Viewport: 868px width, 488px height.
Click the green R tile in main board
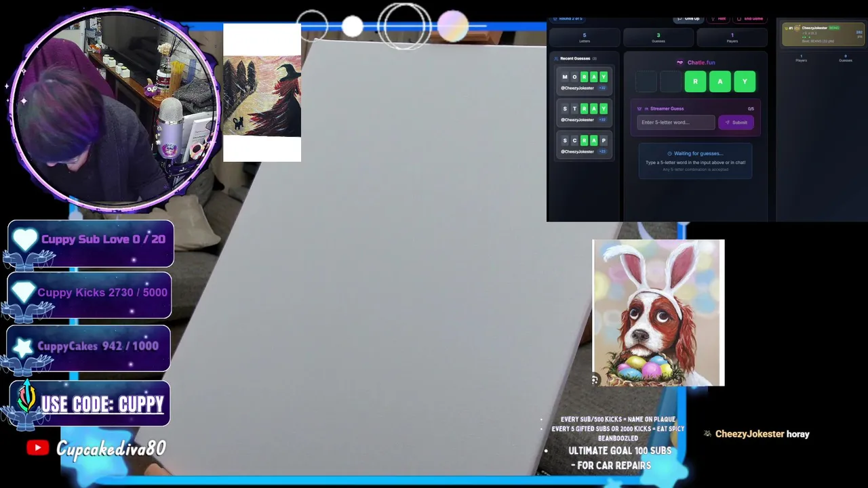click(695, 81)
